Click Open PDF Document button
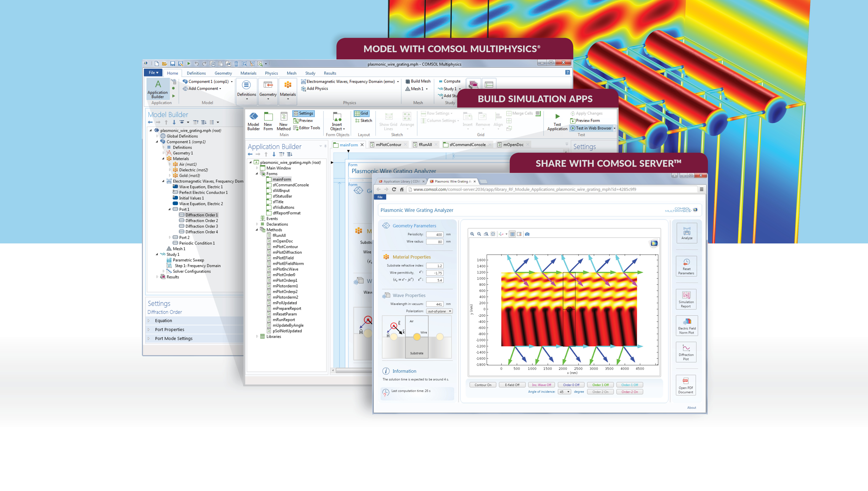 tap(686, 385)
